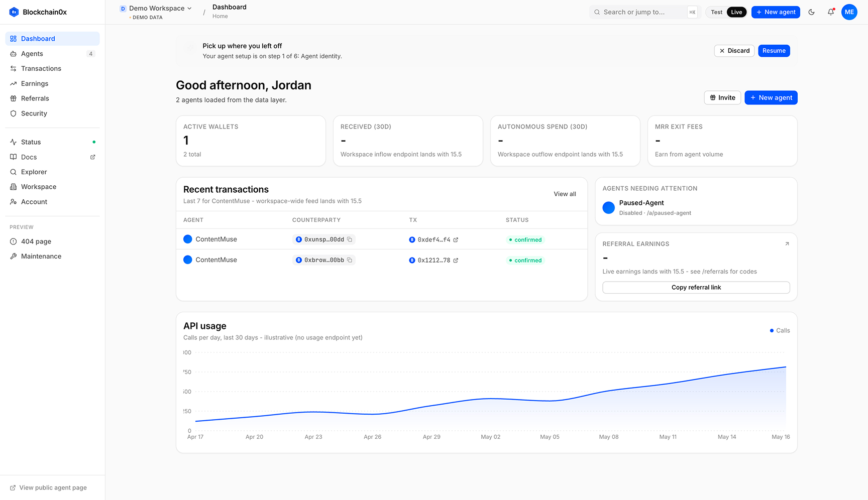Open the Demo Workspace switcher dropdown
This screenshot has height=500, width=868.
[156, 9]
